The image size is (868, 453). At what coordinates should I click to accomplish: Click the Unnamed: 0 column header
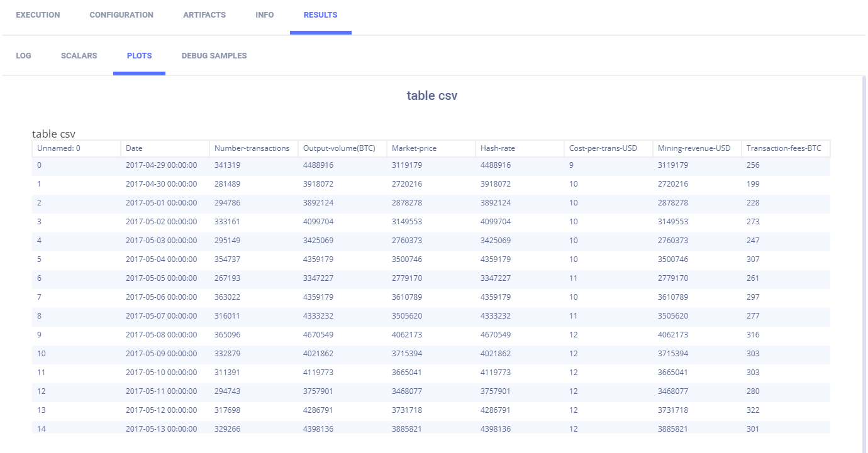[x=59, y=148]
